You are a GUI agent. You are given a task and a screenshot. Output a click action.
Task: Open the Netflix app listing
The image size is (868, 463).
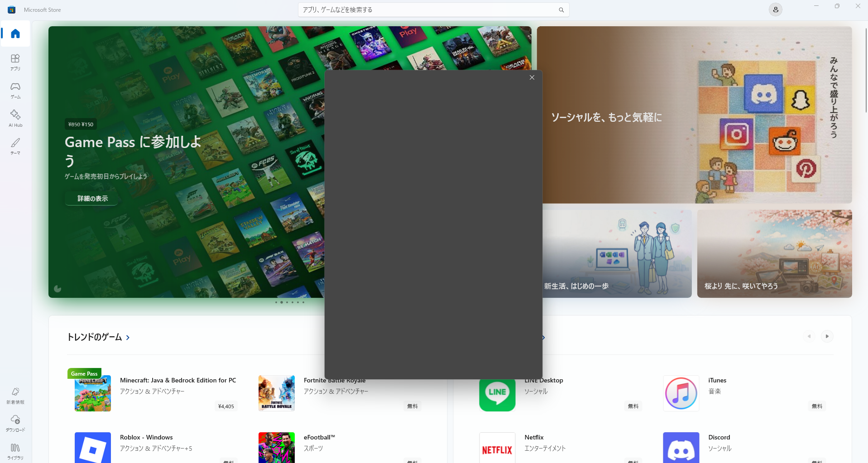click(x=534, y=437)
